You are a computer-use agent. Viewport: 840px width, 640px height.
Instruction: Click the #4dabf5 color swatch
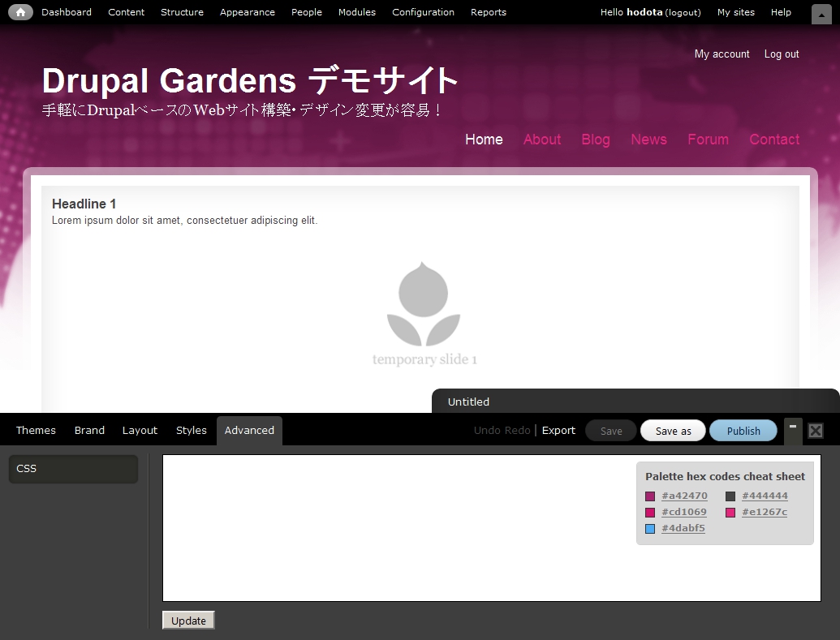pos(650,529)
